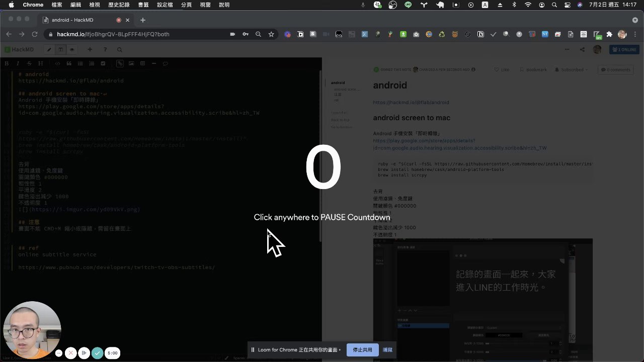Open Chrome three-dot menu
This screenshot has width=644, height=362.
point(635,34)
